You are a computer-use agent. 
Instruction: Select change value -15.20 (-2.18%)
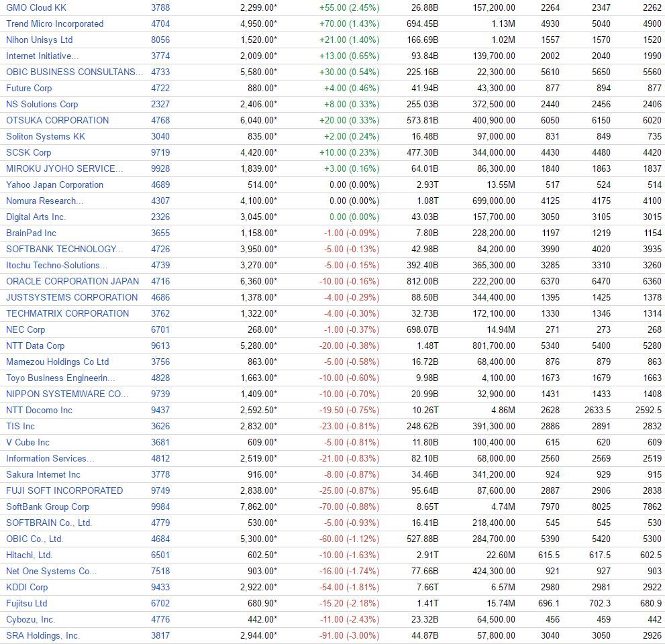click(350, 604)
